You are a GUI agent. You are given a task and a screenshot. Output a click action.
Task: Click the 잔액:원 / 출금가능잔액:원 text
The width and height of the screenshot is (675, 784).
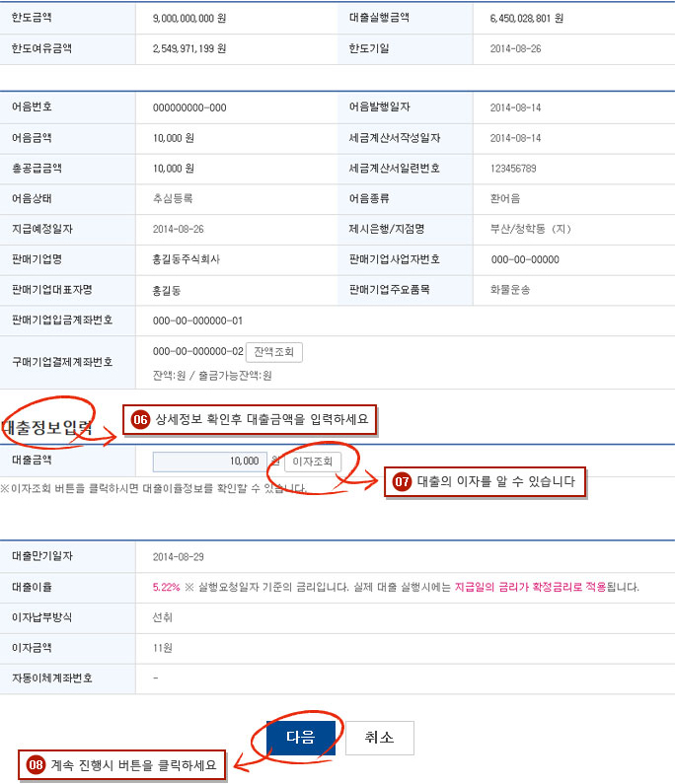(x=212, y=376)
